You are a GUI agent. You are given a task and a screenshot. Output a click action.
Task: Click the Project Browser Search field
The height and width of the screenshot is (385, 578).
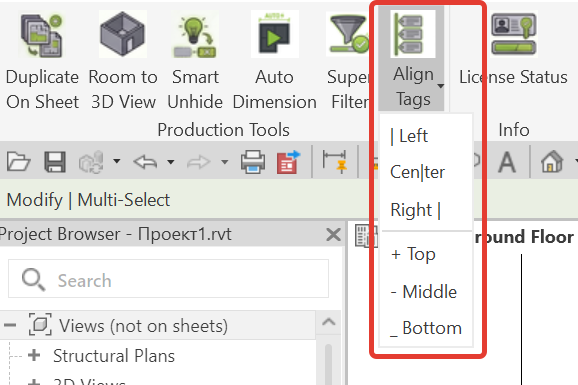click(168, 278)
